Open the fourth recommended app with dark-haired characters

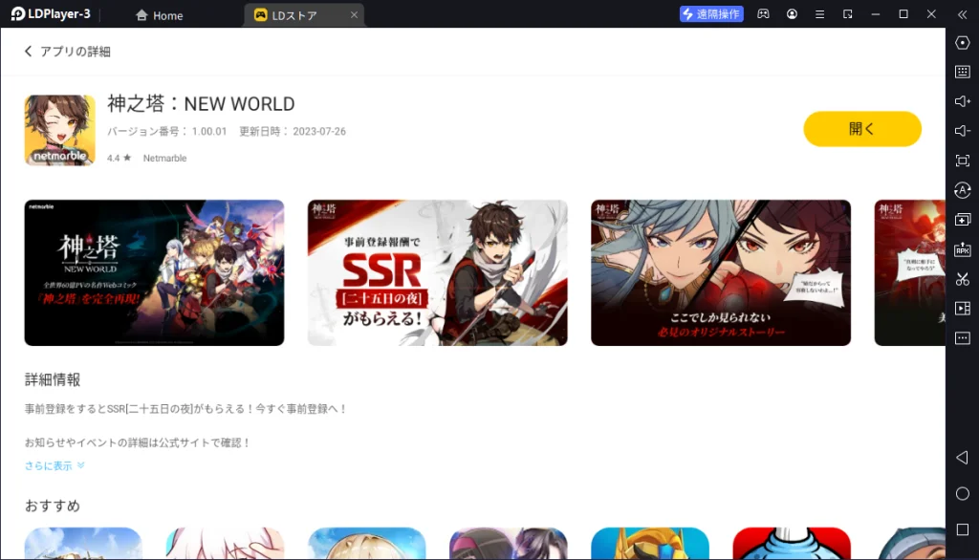[509, 543]
